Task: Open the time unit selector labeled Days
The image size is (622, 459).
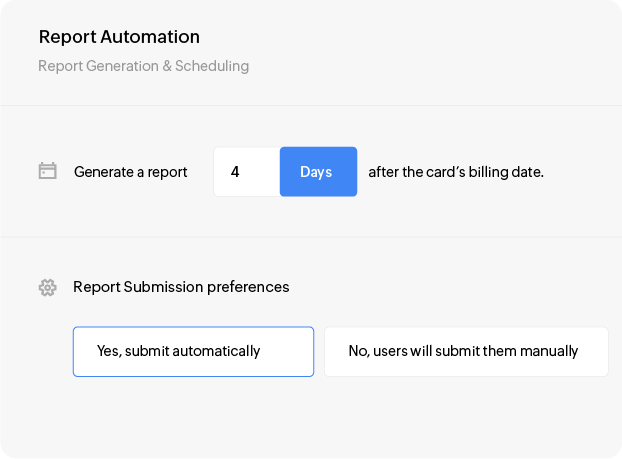Action: [x=317, y=172]
